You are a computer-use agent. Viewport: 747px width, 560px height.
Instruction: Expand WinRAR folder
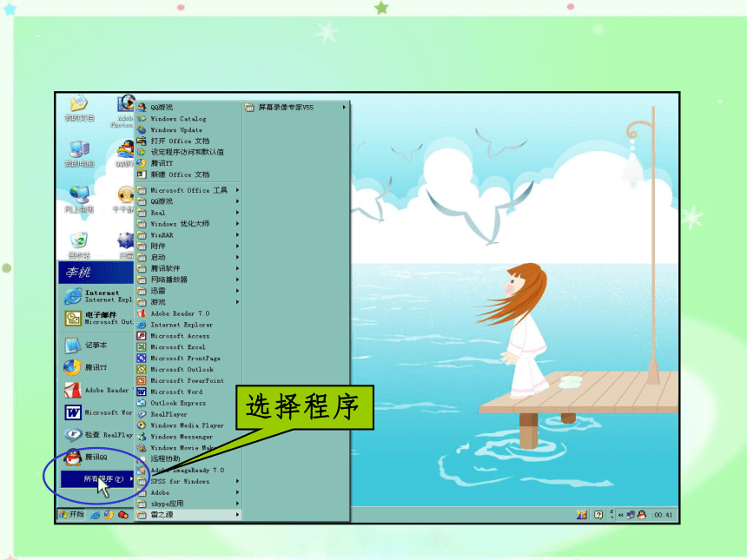(188, 234)
